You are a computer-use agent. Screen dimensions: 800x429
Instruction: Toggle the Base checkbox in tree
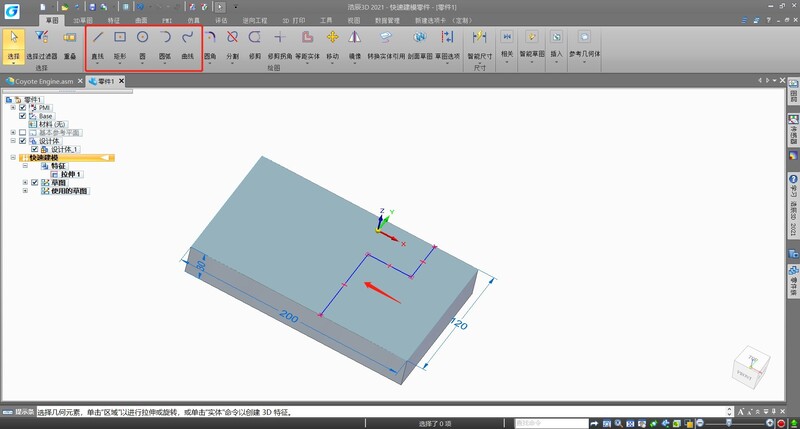click(x=22, y=116)
